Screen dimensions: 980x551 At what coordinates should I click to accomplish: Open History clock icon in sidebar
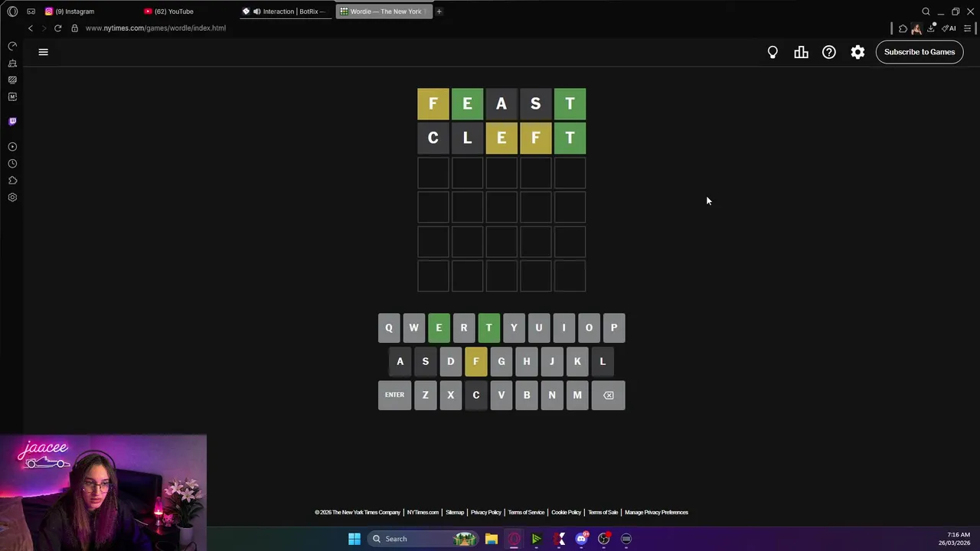pyautogui.click(x=12, y=164)
